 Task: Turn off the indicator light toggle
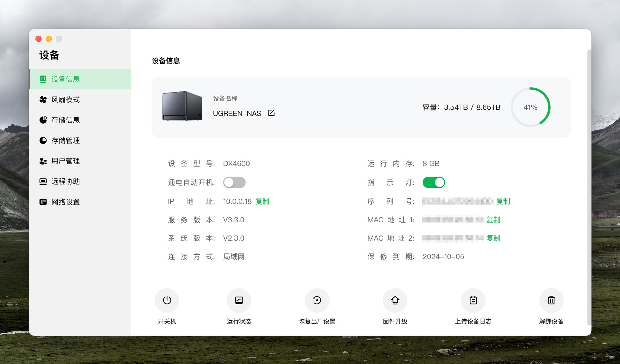434,182
